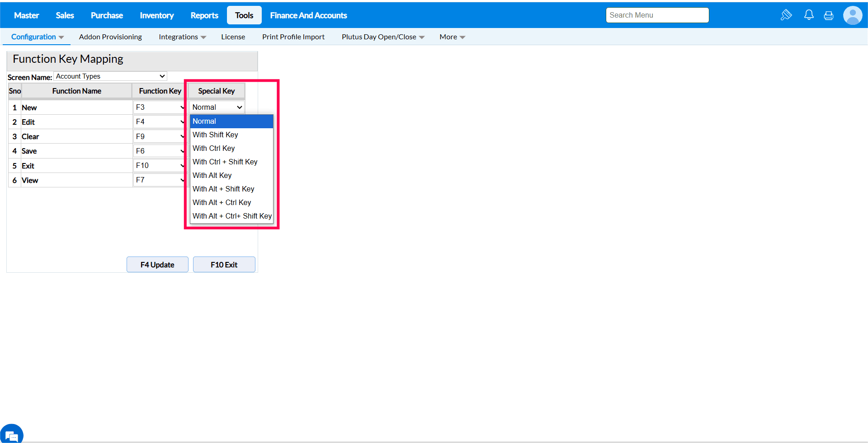Switch to the Inventory menu tab
Viewport: 868px width, 443px height.
tap(157, 15)
